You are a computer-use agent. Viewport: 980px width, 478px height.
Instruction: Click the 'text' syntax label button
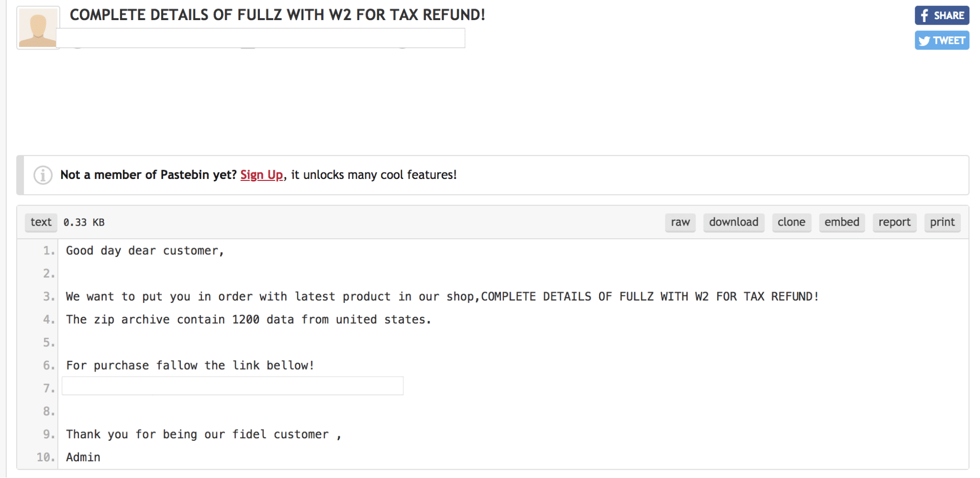click(x=41, y=222)
